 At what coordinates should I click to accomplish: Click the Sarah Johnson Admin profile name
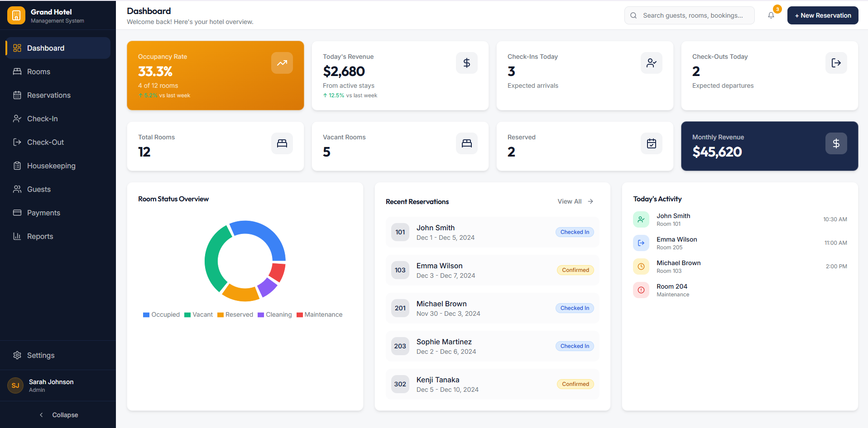(51, 382)
